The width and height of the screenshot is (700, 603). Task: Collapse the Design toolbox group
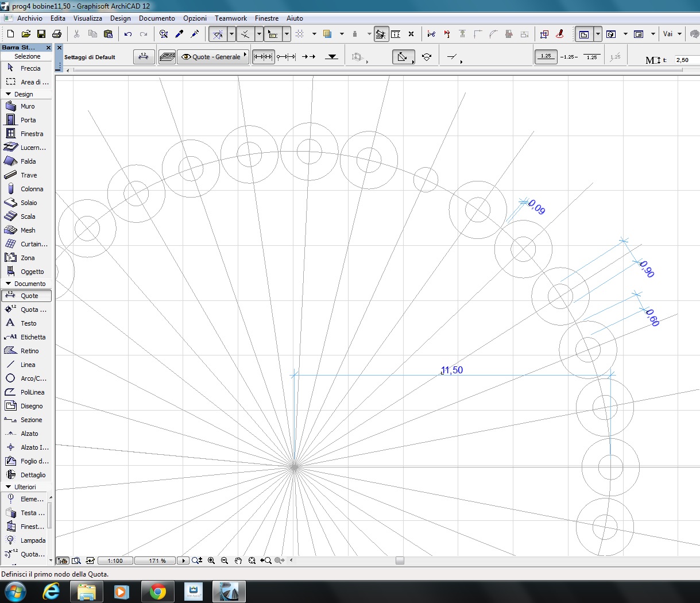(9, 94)
